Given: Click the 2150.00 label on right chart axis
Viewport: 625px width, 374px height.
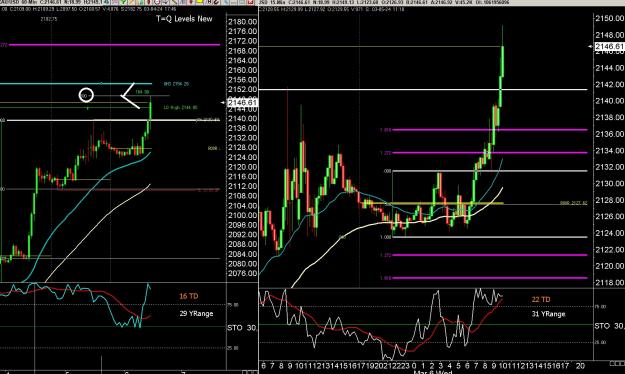Looking at the screenshot, I should pos(609,18).
